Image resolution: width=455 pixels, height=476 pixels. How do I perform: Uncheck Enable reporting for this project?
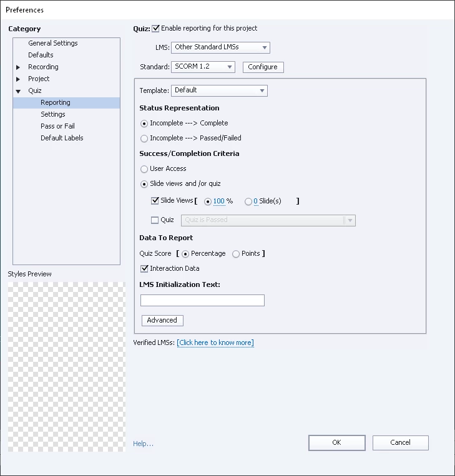[155, 29]
